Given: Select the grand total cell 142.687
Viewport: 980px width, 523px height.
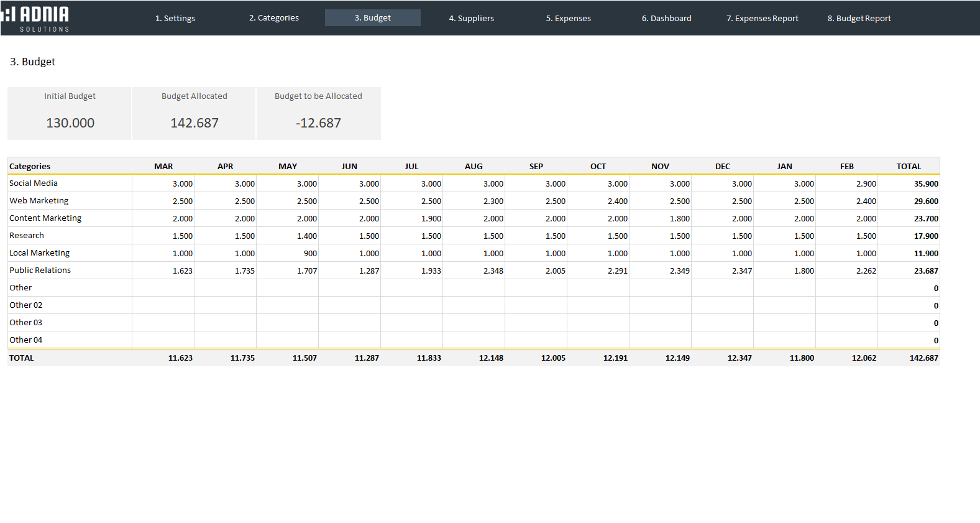Looking at the screenshot, I should pyautogui.click(x=909, y=358).
